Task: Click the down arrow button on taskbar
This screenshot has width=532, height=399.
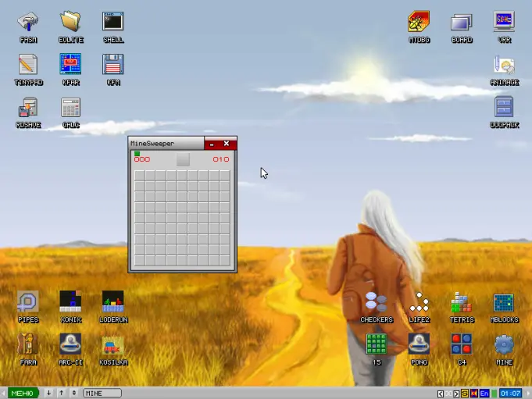Action: pyautogui.click(x=49, y=393)
